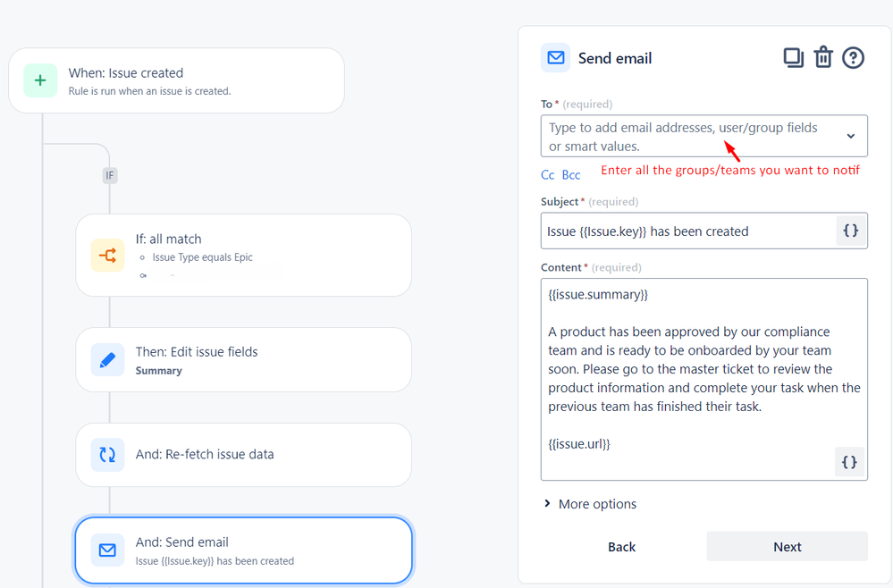893x588 pixels.
Task: Add Bcc recipients link
Action: coord(571,175)
